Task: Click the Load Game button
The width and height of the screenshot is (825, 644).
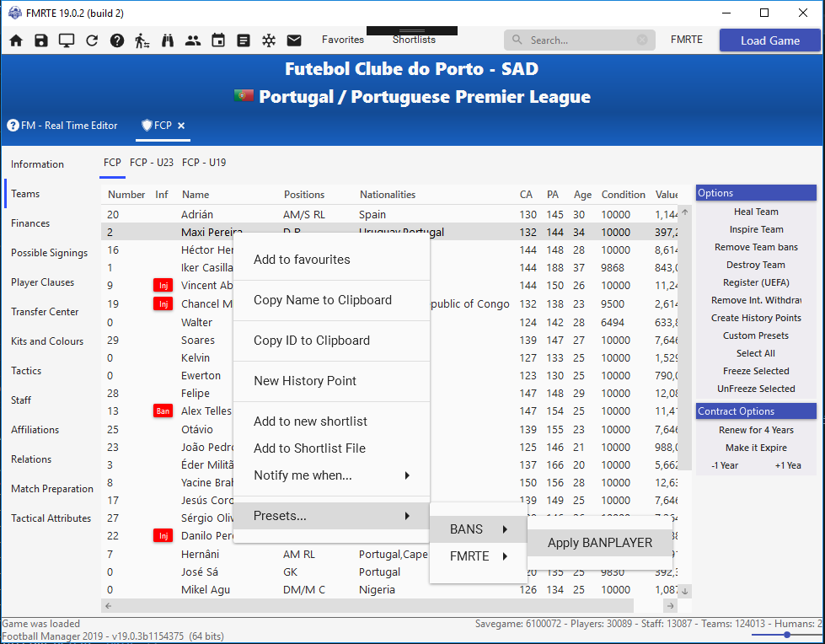Action: pyautogui.click(x=769, y=40)
